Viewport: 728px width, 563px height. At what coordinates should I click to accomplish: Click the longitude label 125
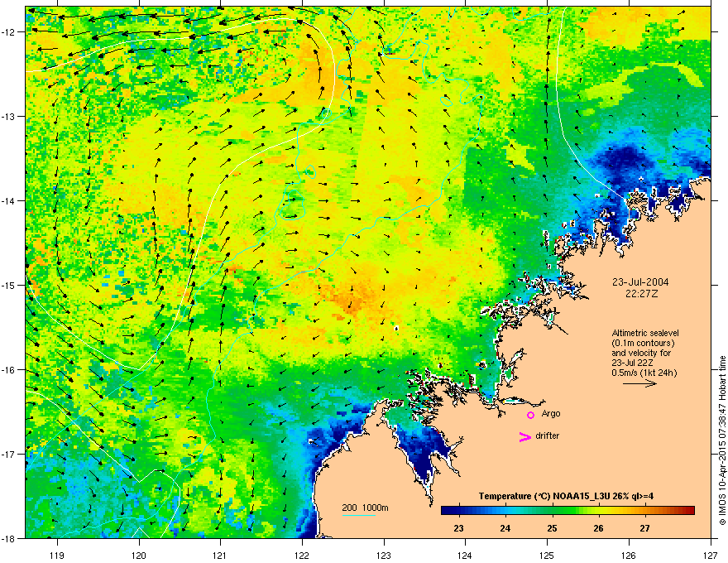click(547, 555)
